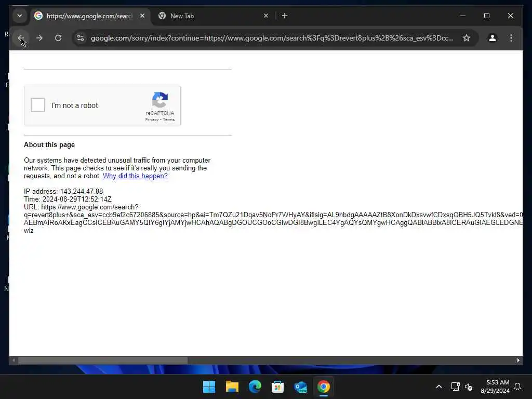This screenshot has height=399, width=532.
Task: Go back using the browser back arrow
Action: coord(20,38)
